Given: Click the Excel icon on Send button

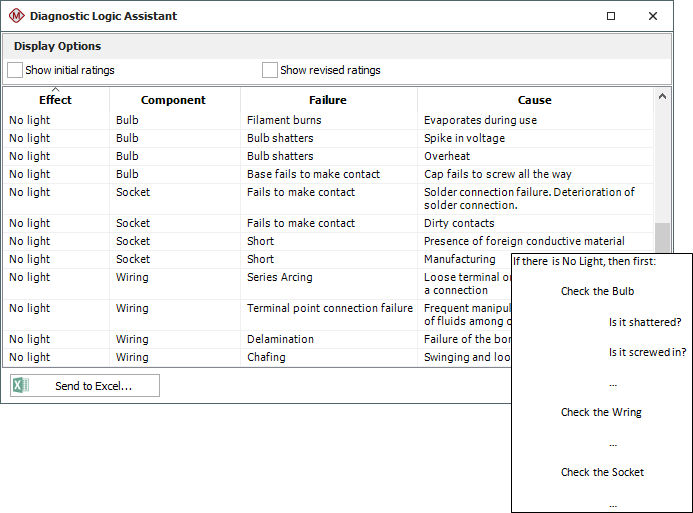Looking at the screenshot, I should [21, 386].
